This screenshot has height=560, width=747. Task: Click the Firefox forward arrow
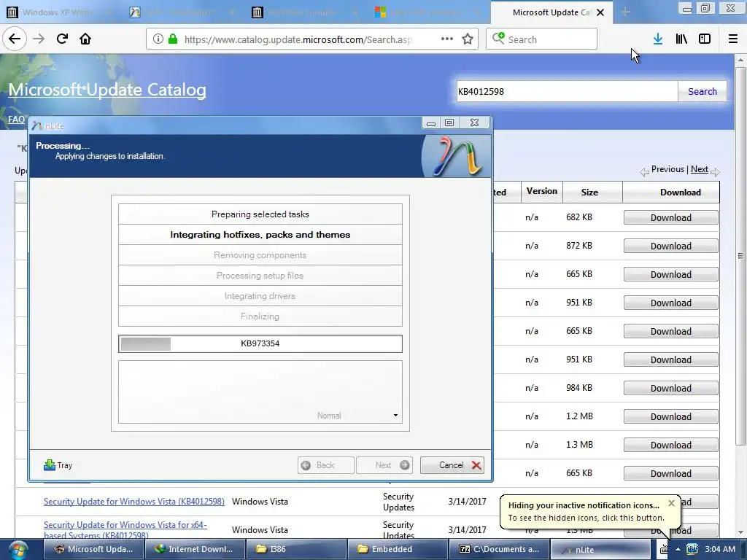[x=39, y=39]
